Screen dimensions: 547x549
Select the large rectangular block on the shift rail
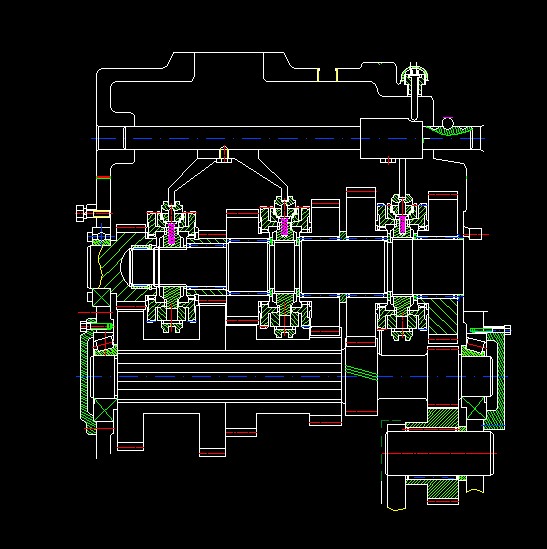pyautogui.click(x=391, y=139)
